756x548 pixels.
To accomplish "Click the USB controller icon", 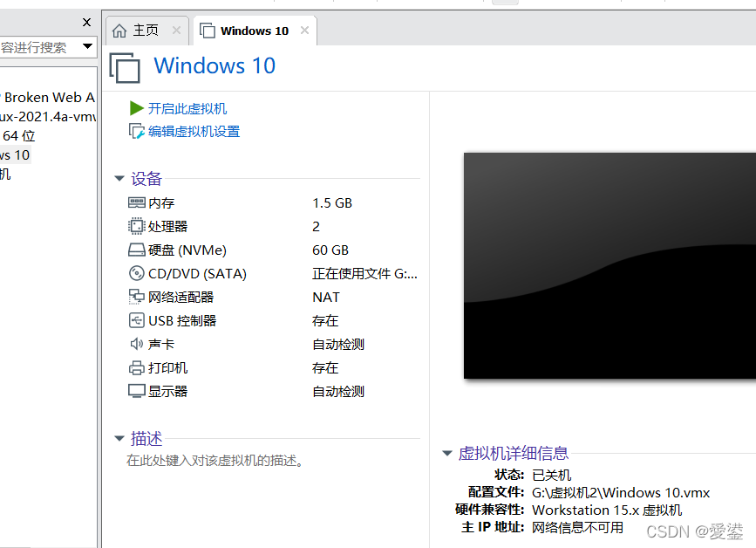I will [x=136, y=320].
